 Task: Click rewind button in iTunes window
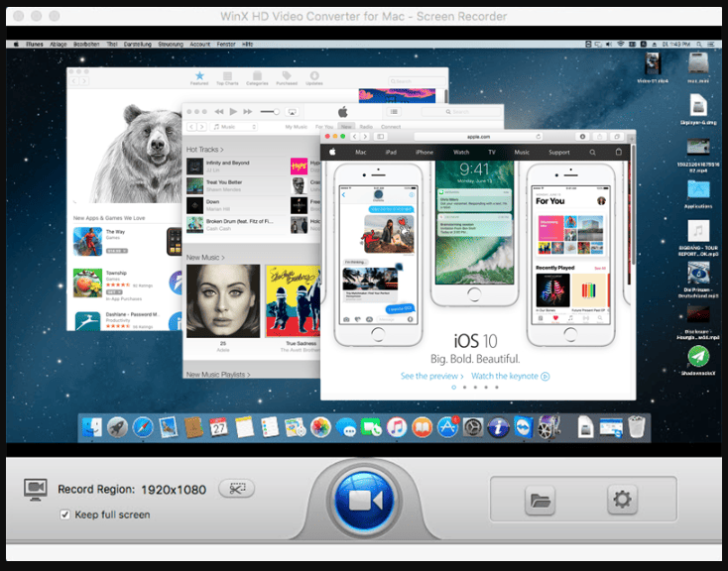click(x=218, y=111)
